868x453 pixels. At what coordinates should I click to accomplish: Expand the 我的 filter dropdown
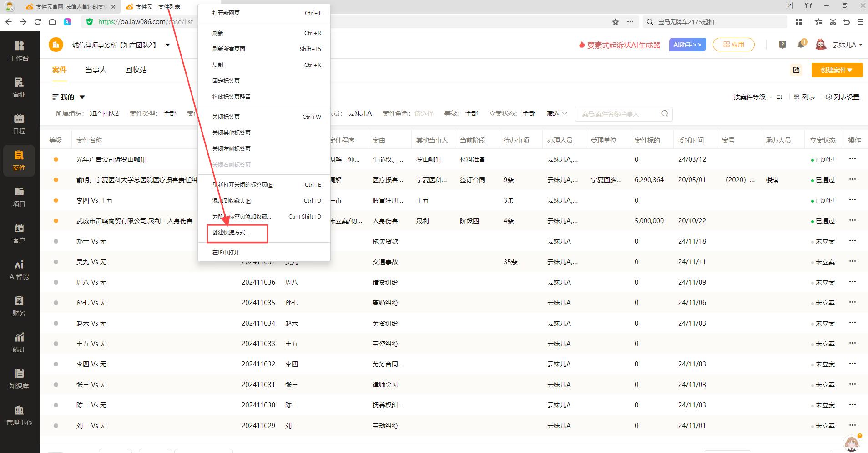click(82, 97)
